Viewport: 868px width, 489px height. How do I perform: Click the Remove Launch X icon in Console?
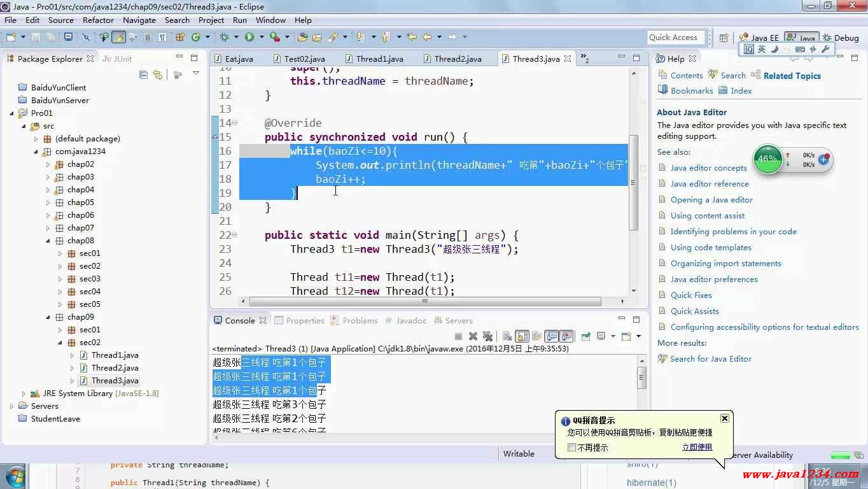473,336
